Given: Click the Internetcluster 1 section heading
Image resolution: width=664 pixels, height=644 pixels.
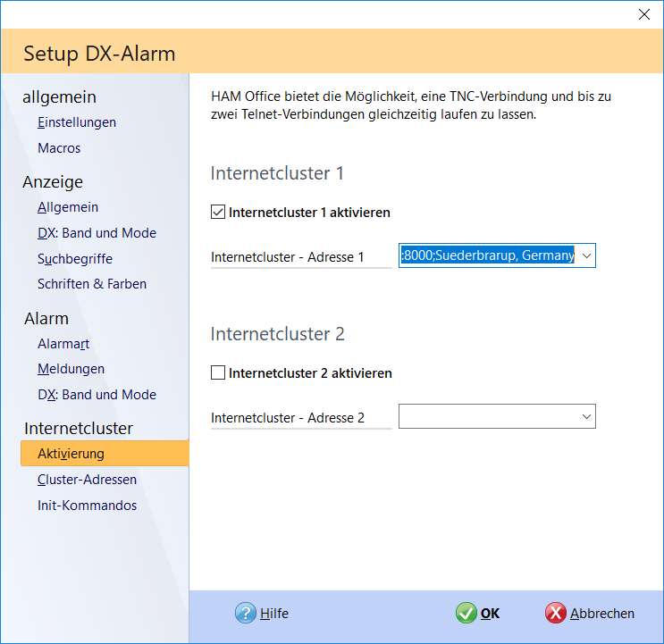Looking at the screenshot, I should [x=277, y=173].
